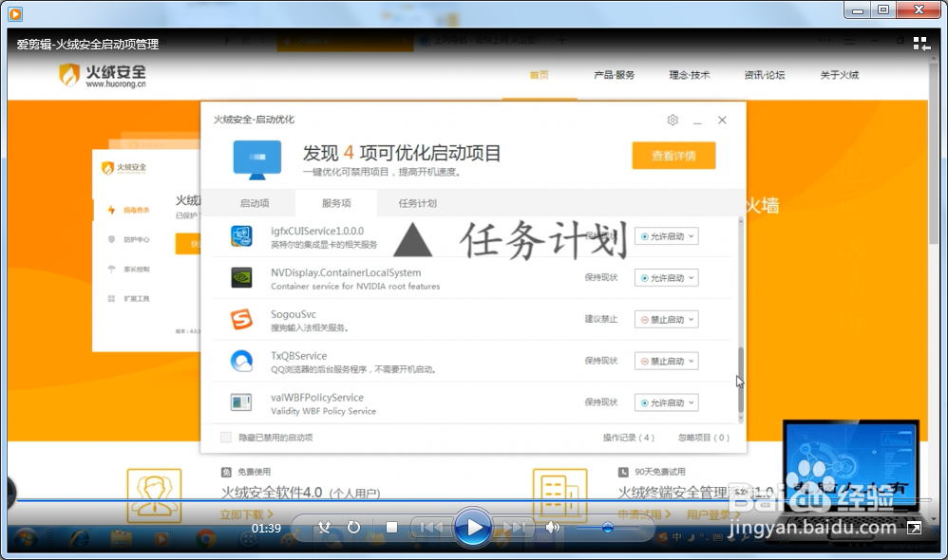
Task: Click the 01:39 elapsed time display
Action: (x=266, y=528)
